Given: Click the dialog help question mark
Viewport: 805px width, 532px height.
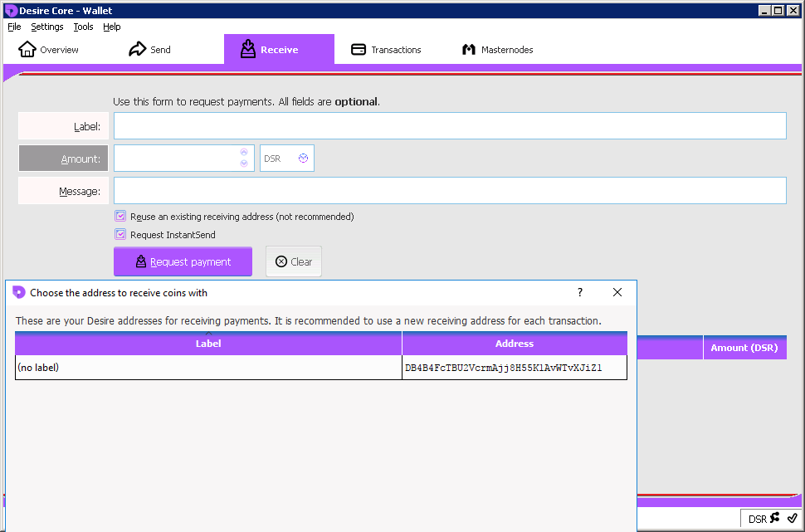Looking at the screenshot, I should [580, 292].
